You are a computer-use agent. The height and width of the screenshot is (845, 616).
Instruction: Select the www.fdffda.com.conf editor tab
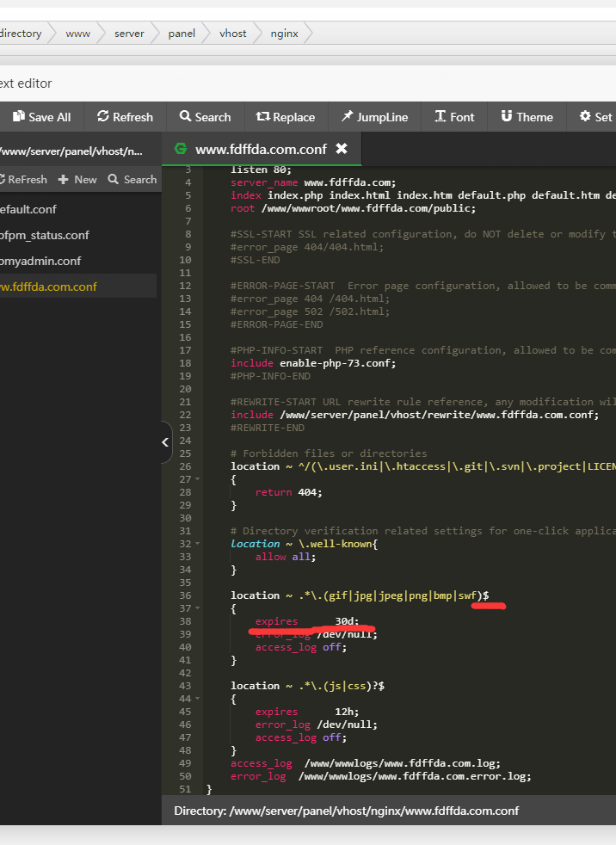[260, 149]
